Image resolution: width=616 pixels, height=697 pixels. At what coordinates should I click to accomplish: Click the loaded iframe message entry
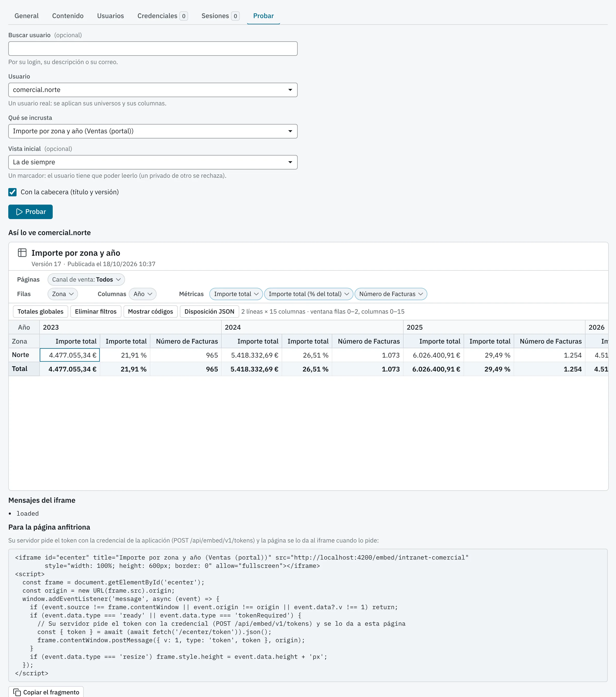28,514
